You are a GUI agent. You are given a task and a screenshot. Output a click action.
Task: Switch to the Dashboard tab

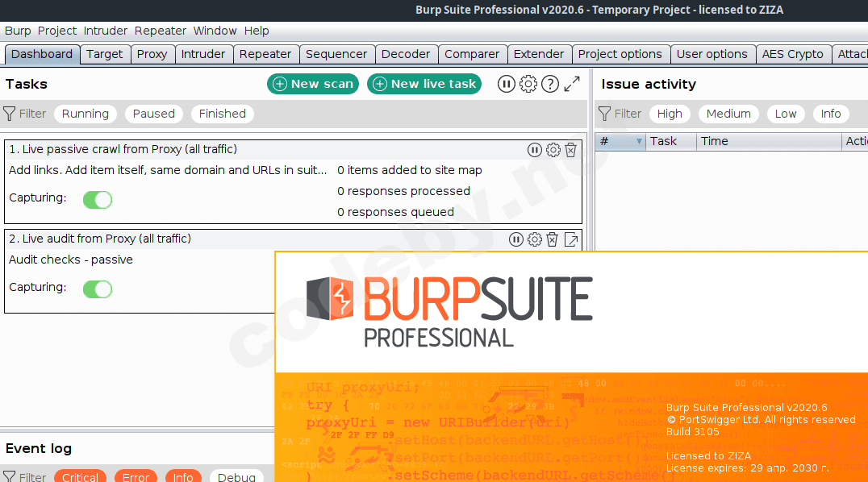pyautogui.click(x=42, y=54)
